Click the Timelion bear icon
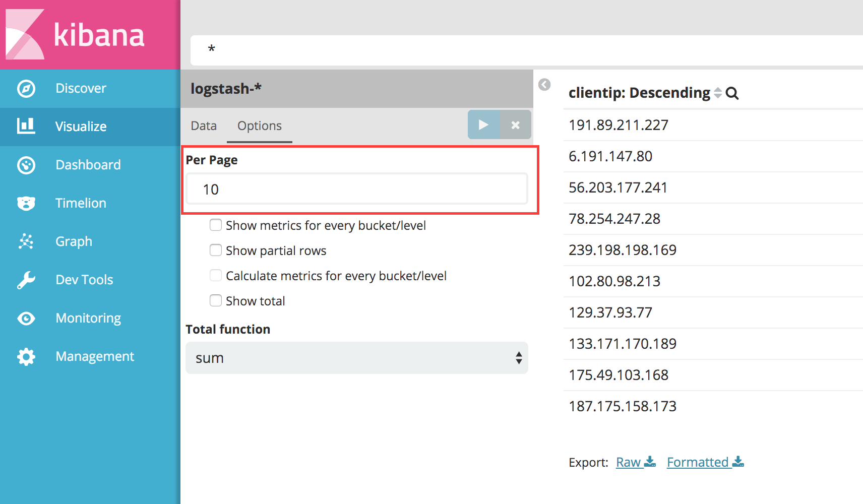Viewport: 863px width, 504px height. (26, 203)
